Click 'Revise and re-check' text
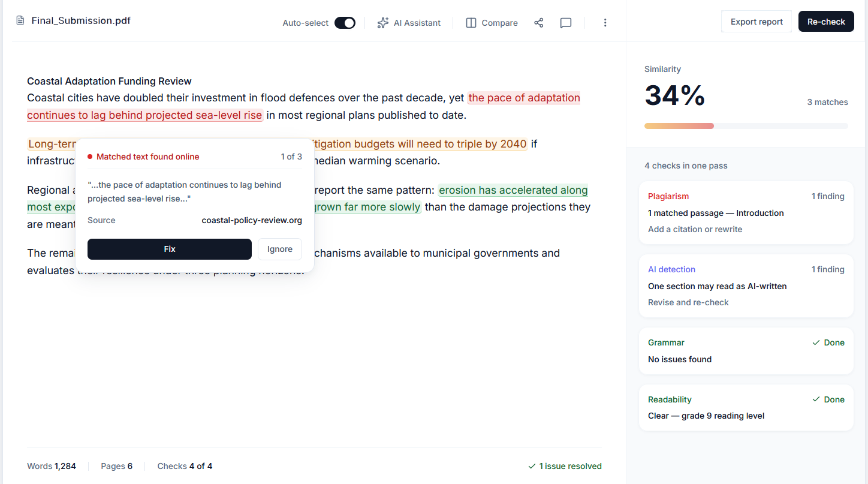 (688, 302)
